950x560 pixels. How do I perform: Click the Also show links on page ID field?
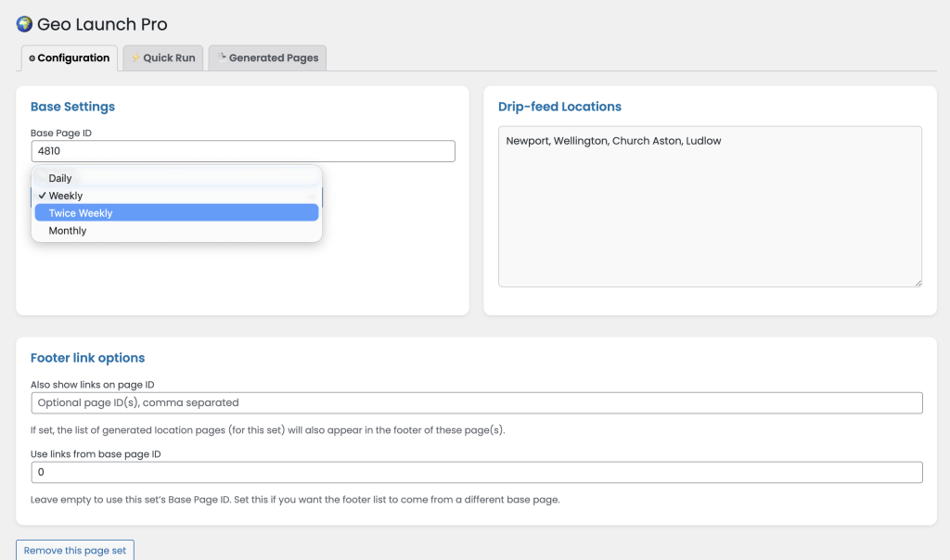476,402
